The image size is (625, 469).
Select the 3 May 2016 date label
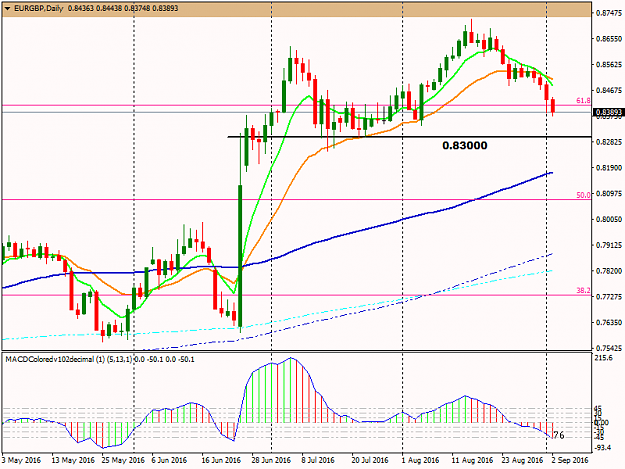click(x=22, y=460)
